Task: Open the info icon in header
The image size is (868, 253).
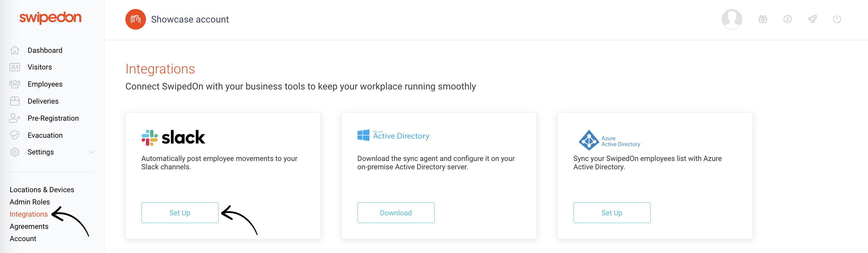Action: tap(787, 19)
